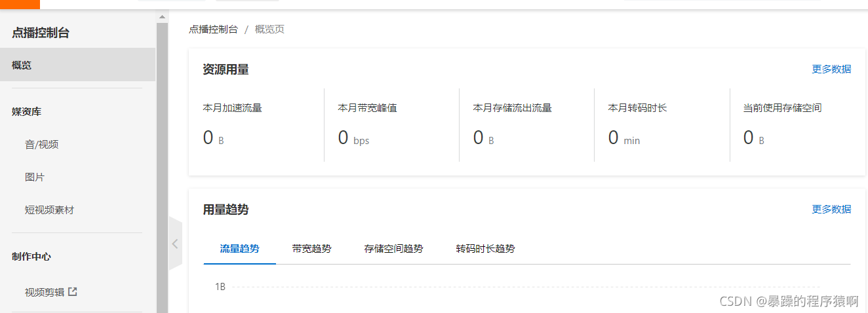Go to 点播控制台 in the breadcrumb
Viewport: 868px width, 313px height.
[213, 29]
